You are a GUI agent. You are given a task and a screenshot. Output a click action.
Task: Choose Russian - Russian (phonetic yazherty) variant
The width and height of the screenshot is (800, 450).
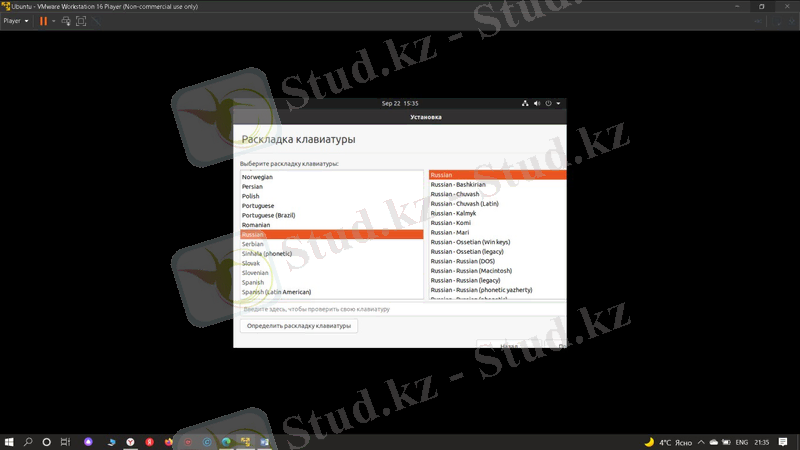click(497, 290)
